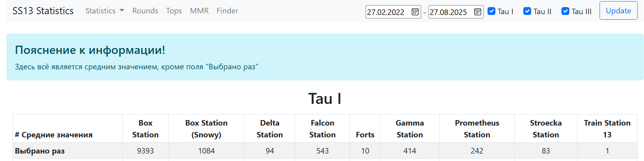Toggle the Tau I checkbox
The image size is (644, 161).
491,11
